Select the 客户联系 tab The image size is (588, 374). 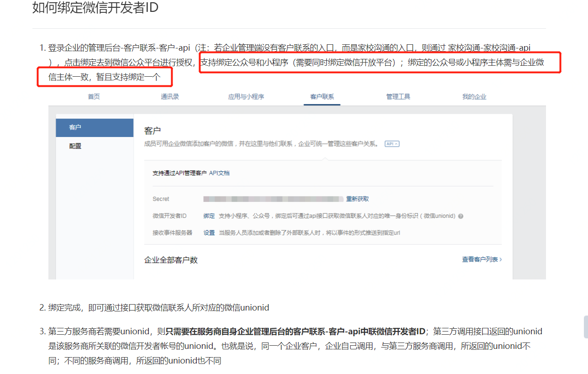(x=322, y=97)
